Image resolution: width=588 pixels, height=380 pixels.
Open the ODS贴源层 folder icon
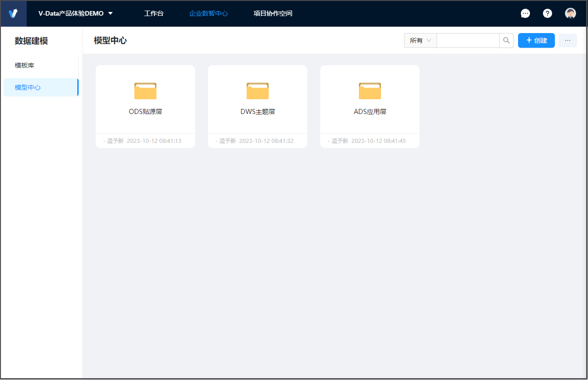[145, 91]
